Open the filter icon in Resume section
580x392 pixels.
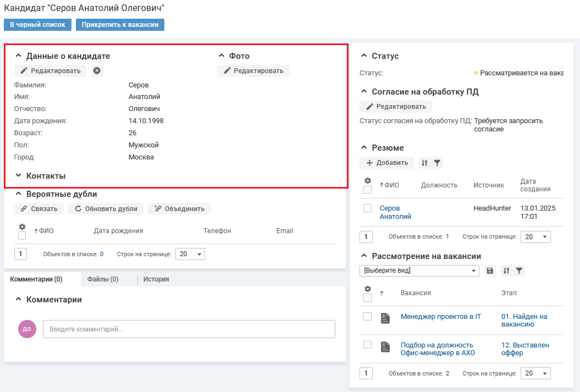pyautogui.click(x=437, y=163)
